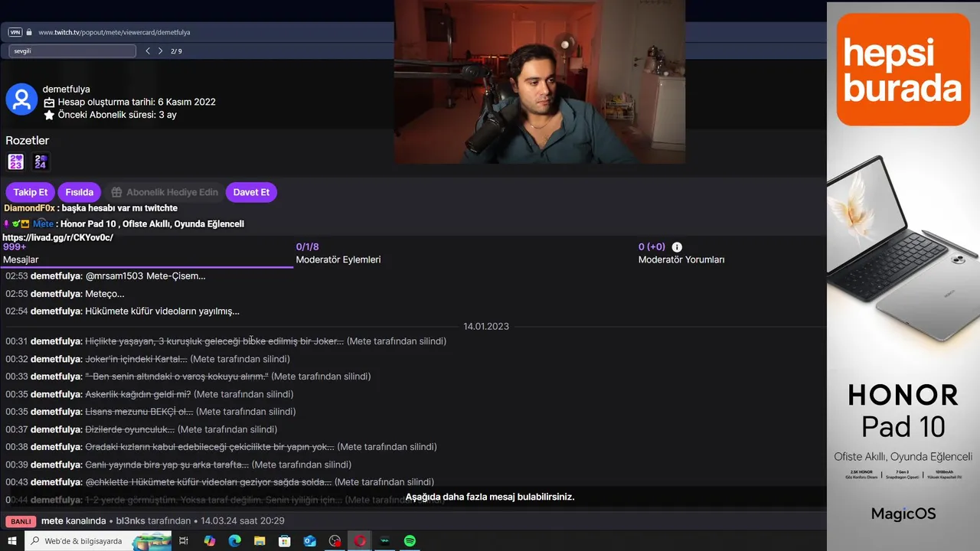Open Copilot from the taskbar
This screenshot has width=980, height=551.
tap(210, 541)
